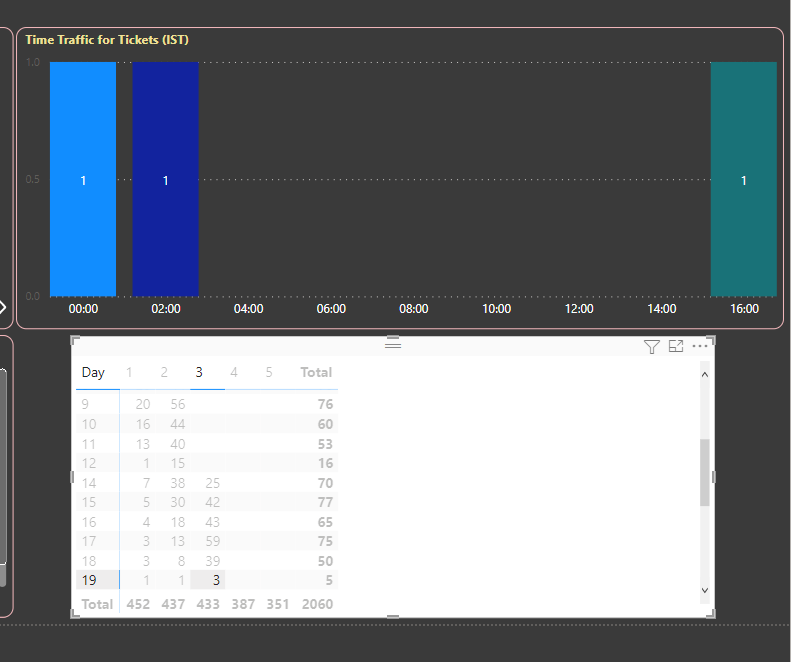Select the 00:00 light blue bar
791x662 pixels.
click(x=83, y=179)
